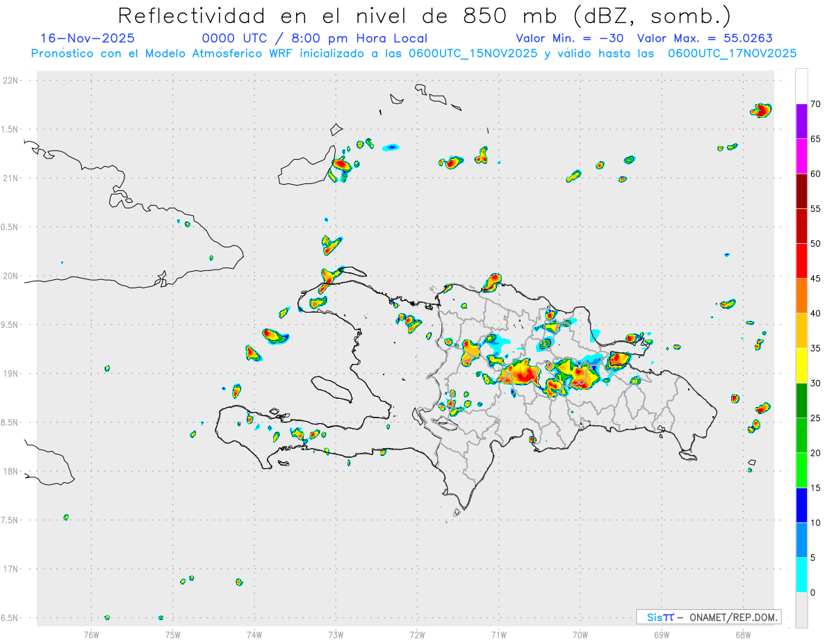
Task: Select the "0000 UTC / 8:00 pm Hora Local" text
Action: [315, 38]
